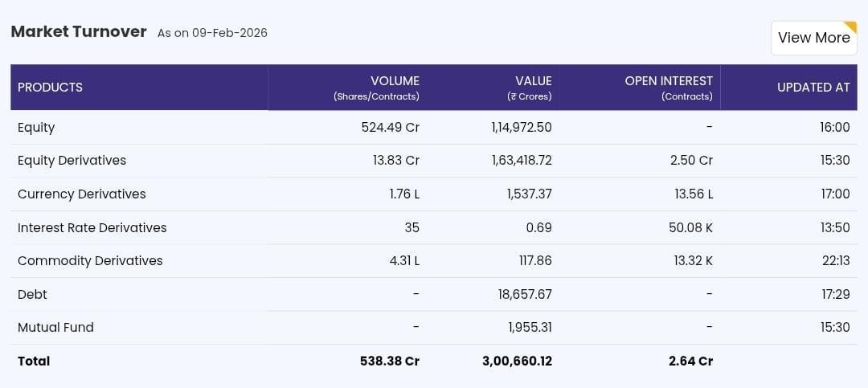The width and height of the screenshot is (868, 388).
Task: Click the As on 09-Feb-2026 date text
Action: pos(212,33)
